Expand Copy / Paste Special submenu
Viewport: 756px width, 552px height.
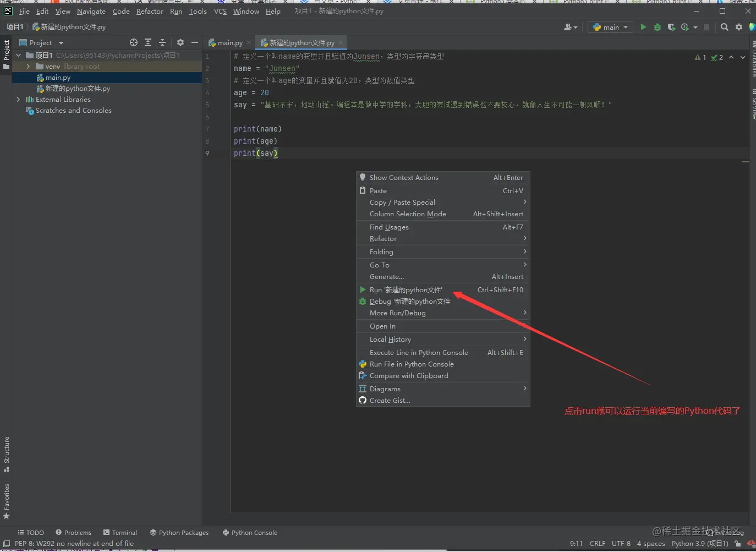click(x=443, y=203)
